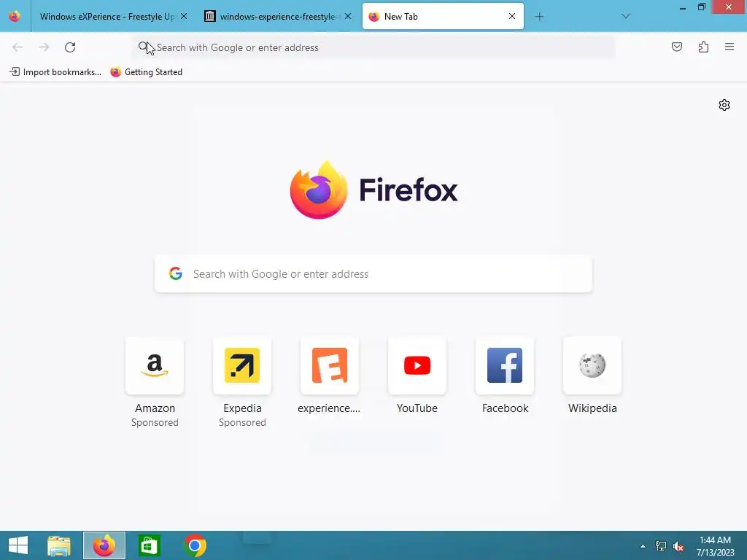747x560 pixels.
Task: Open the Save to Pocket icon
Action: pyautogui.click(x=677, y=47)
